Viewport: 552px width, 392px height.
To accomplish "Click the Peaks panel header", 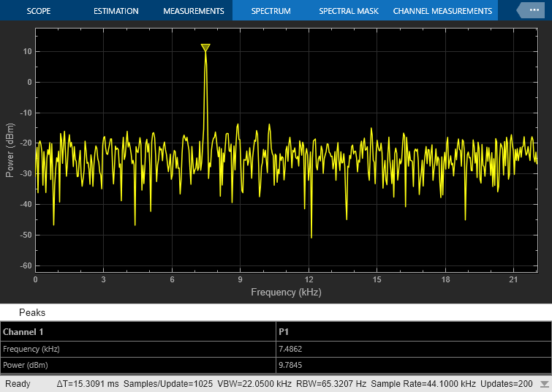I will tap(32, 312).
